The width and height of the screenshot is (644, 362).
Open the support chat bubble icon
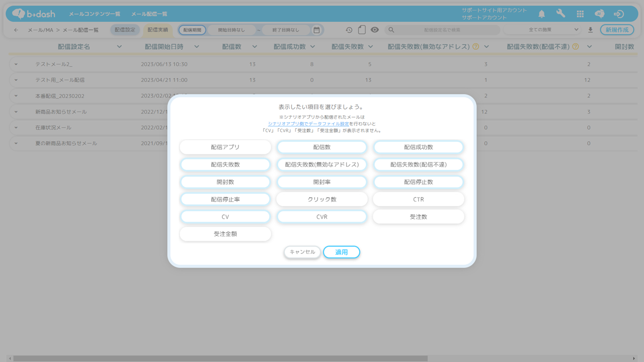coord(599,14)
